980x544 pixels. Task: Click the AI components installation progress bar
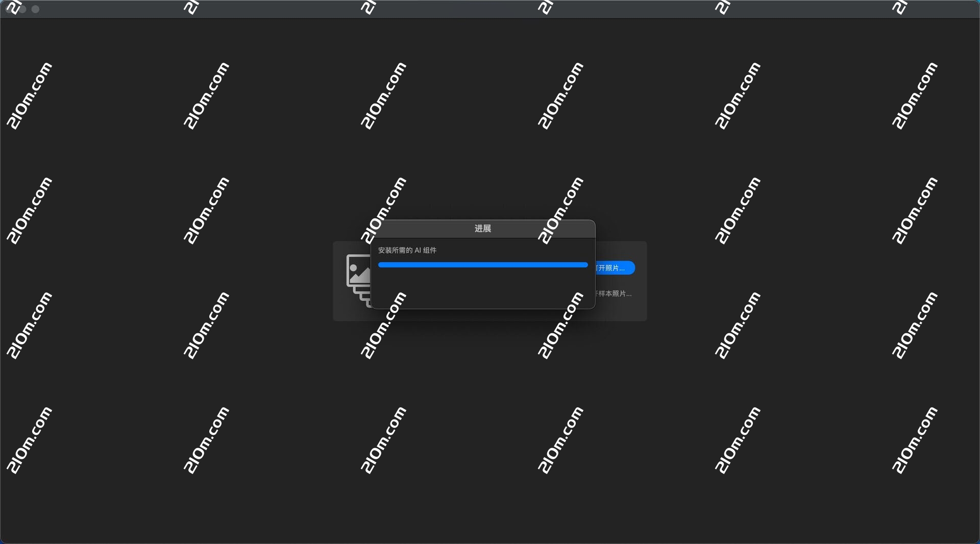click(x=482, y=265)
